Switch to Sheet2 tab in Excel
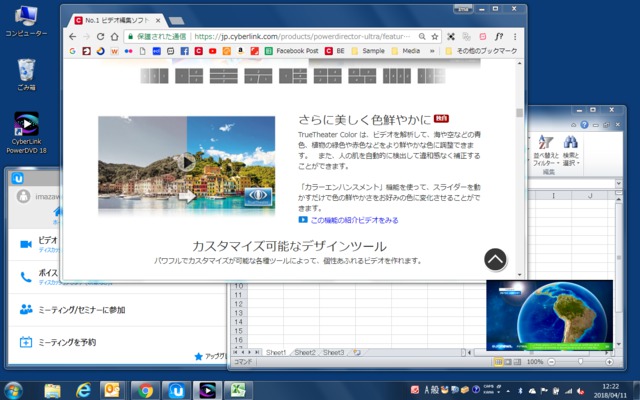The image size is (640, 400). [x=305, y=353]
